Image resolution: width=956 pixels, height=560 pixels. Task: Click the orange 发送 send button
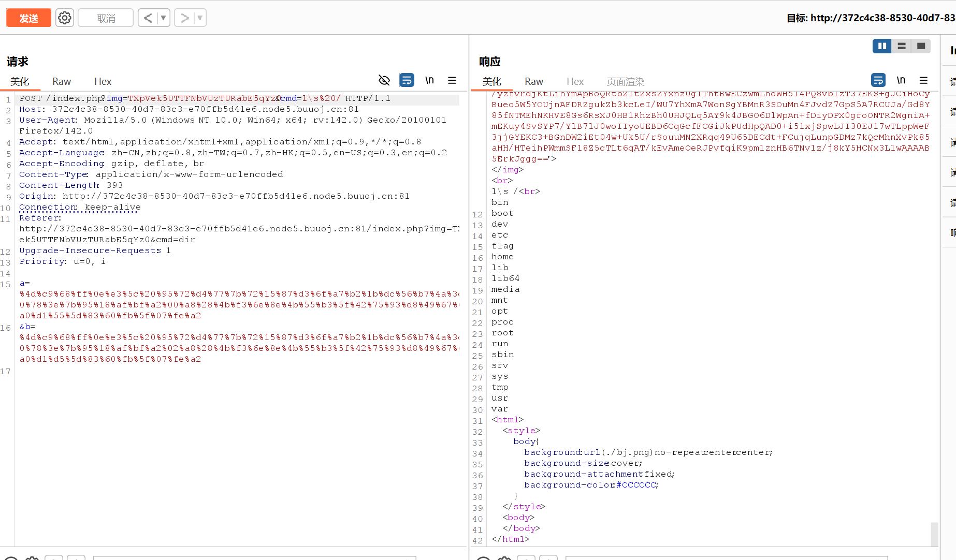click(x=28, y=18)
